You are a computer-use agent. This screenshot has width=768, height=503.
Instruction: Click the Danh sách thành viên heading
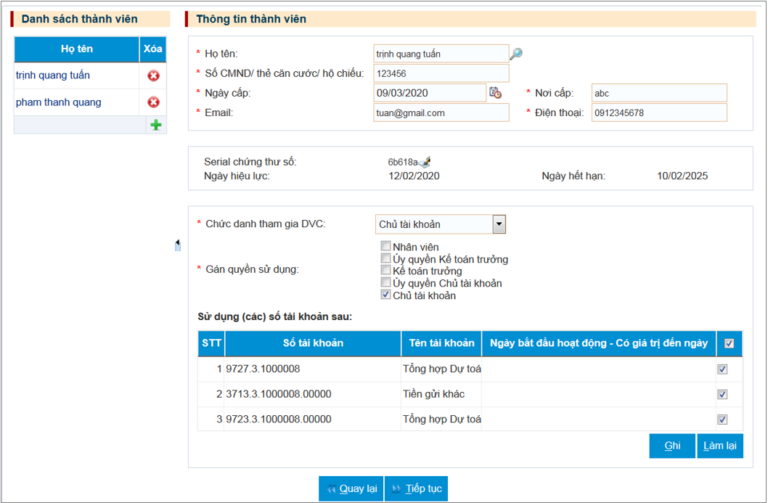(x=79, y=19)
